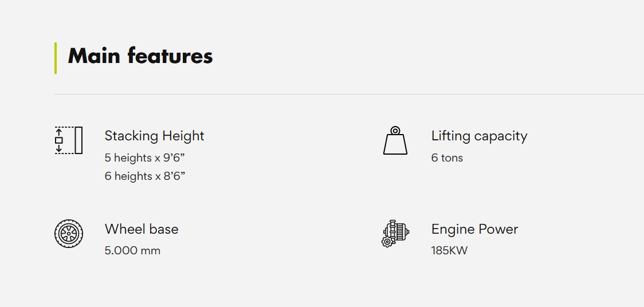Select the Lifting capacity label
This screenshot has width=644, height=307.
coord(479,136)
